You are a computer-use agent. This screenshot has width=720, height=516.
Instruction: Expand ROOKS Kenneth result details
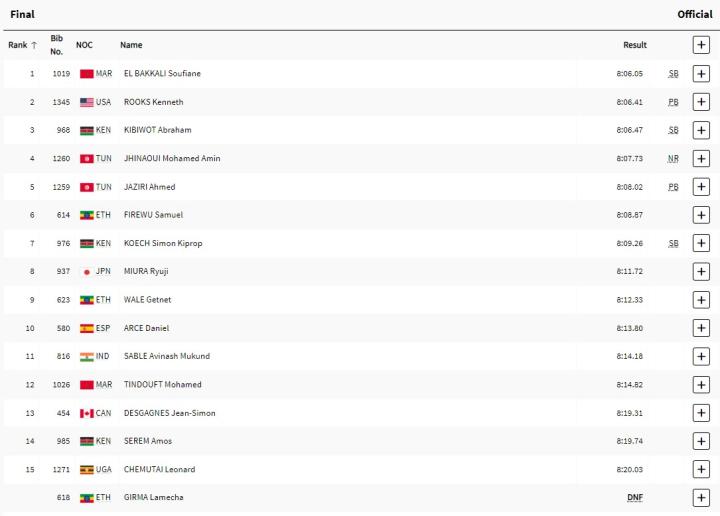[x=701, y=102]
